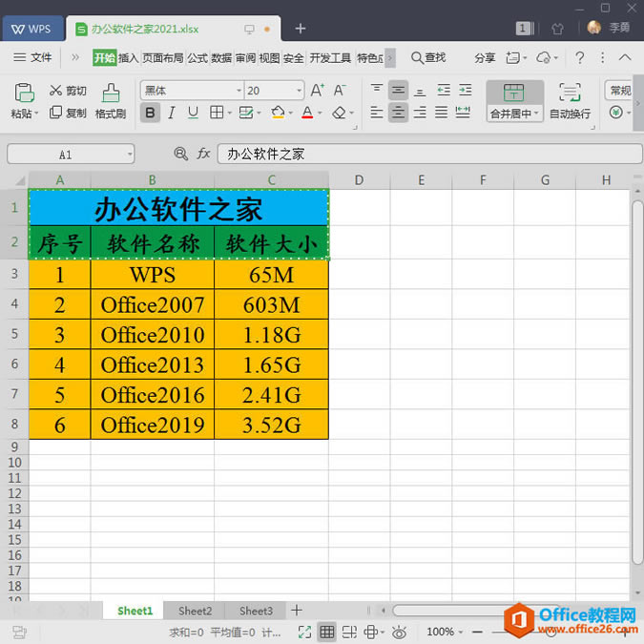Screen dimensions: 644x644
Task: Click the 分享 share button
Action: pyautogui.click(x=485, y=58)
